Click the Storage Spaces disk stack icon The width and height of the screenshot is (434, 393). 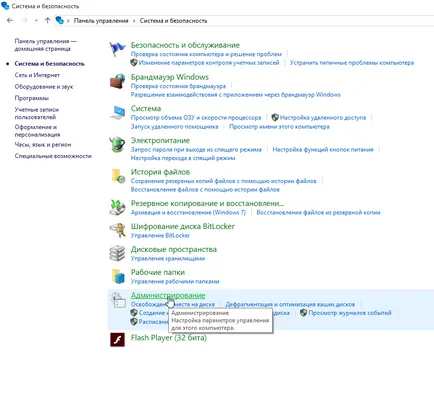tap(117, 253)
